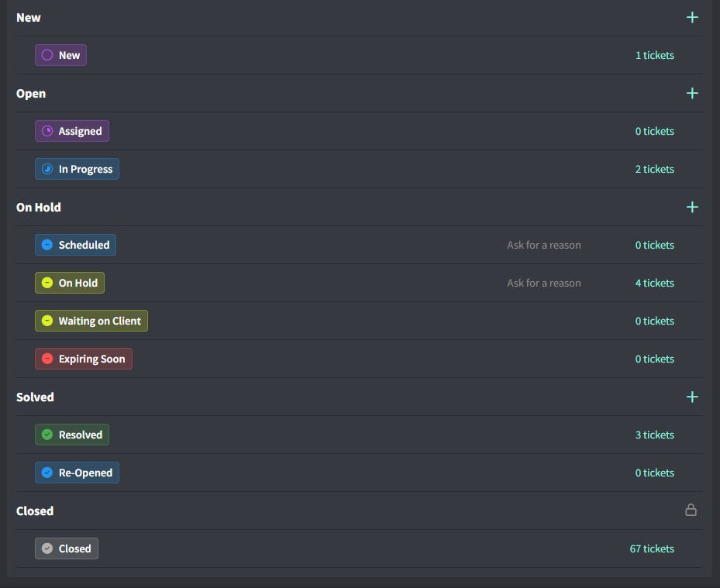Click the green Resolved status badge
The image size is (720, 588).
point(72,435)
